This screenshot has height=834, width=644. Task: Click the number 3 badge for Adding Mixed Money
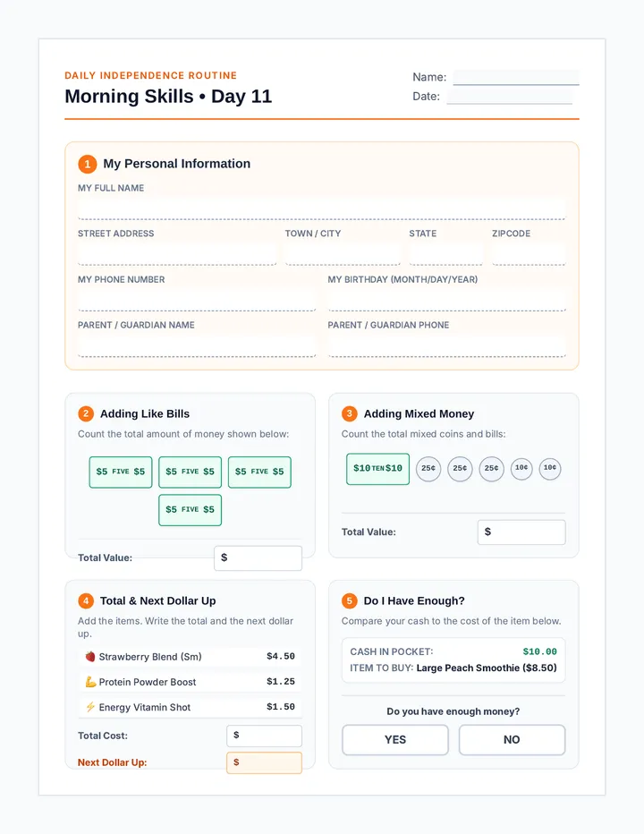coord(350,413)
